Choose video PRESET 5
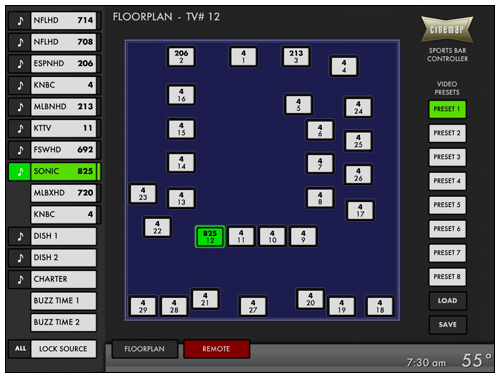The image size is (500, 378). pos(447,205)
